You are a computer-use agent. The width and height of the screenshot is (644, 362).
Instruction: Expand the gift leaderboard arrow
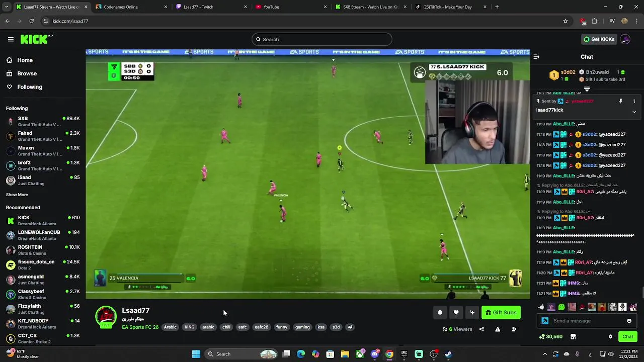pos(587,89)
